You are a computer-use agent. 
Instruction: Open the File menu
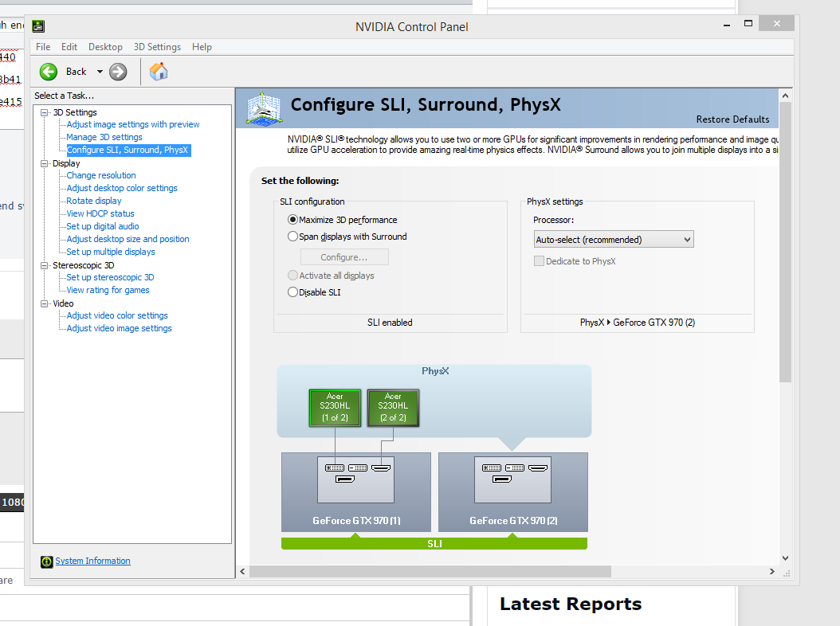pyautogui.click(x=43, y=47)
